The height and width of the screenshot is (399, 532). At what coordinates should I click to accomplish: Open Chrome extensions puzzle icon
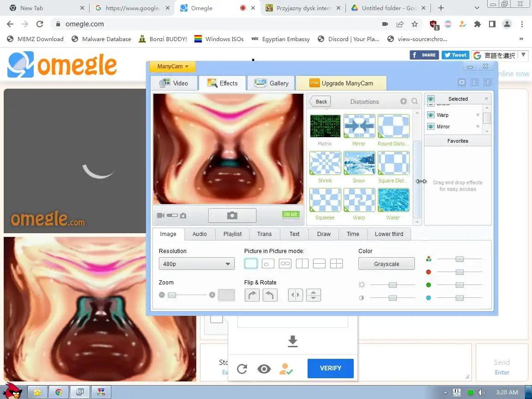coord(478,24)
